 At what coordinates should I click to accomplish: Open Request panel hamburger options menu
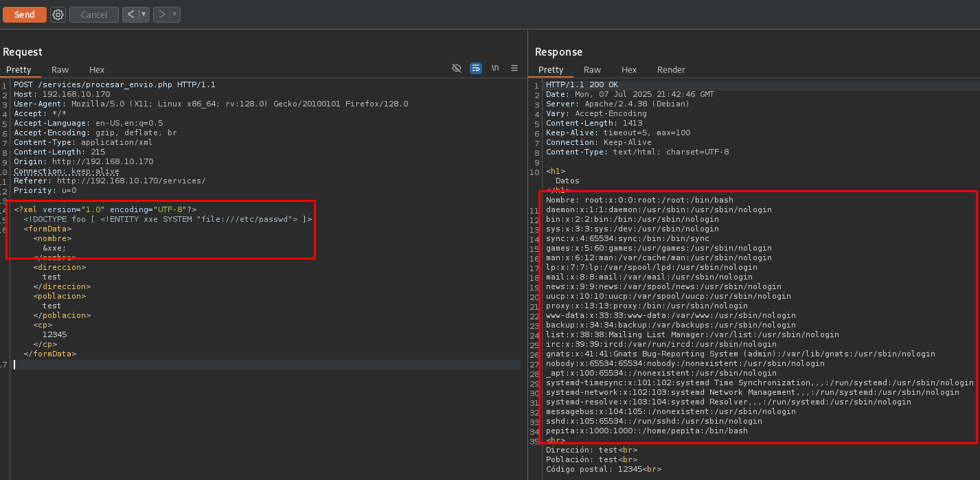click(x=514, y=68)
